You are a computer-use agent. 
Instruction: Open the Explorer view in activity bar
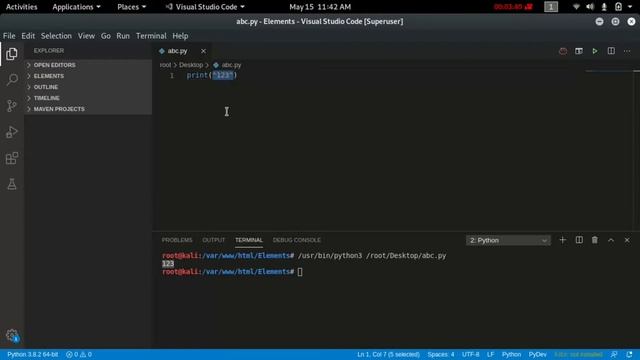[x=12, y=54]
